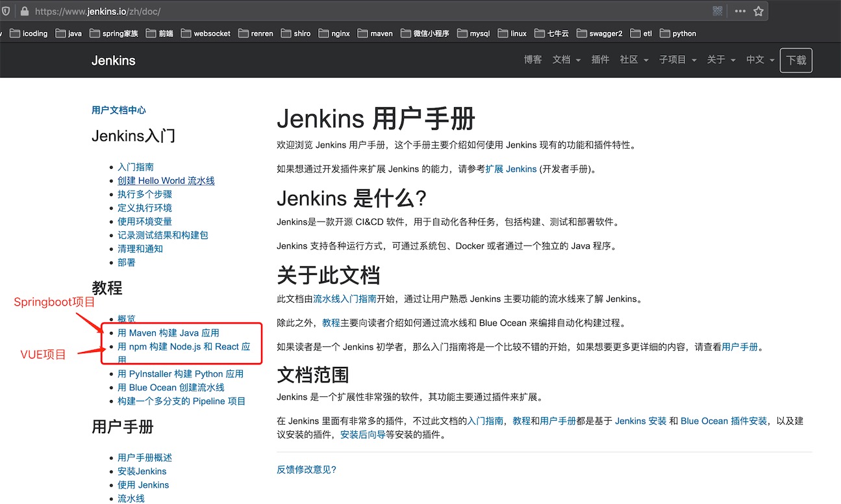Open the 七牛云 bookmark folder
Screen dimensions: 841x504
point(551,33)
